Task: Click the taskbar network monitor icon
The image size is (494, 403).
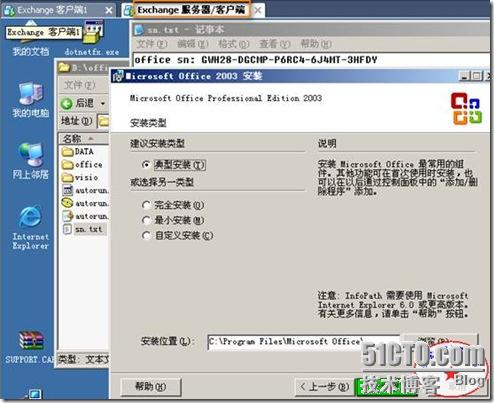Action: coord(35,394)
